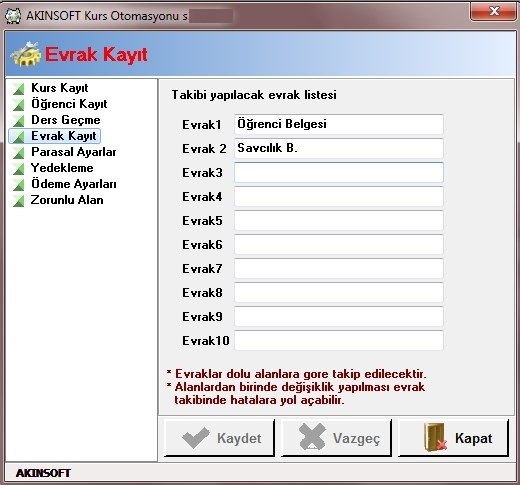This screenshot has height=485, width=520.
Task: Click into the Evrak 2 text field
Action: click(339, 148)
